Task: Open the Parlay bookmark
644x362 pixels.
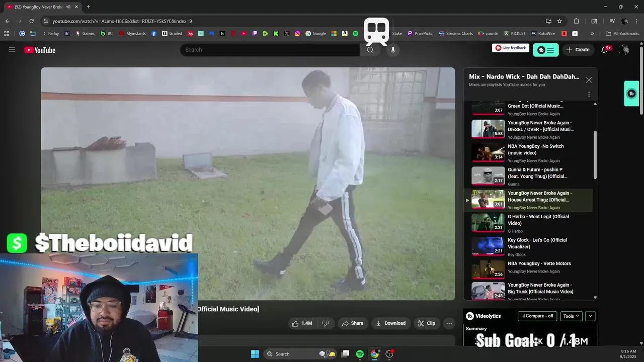Action: (x=50, y=34)
